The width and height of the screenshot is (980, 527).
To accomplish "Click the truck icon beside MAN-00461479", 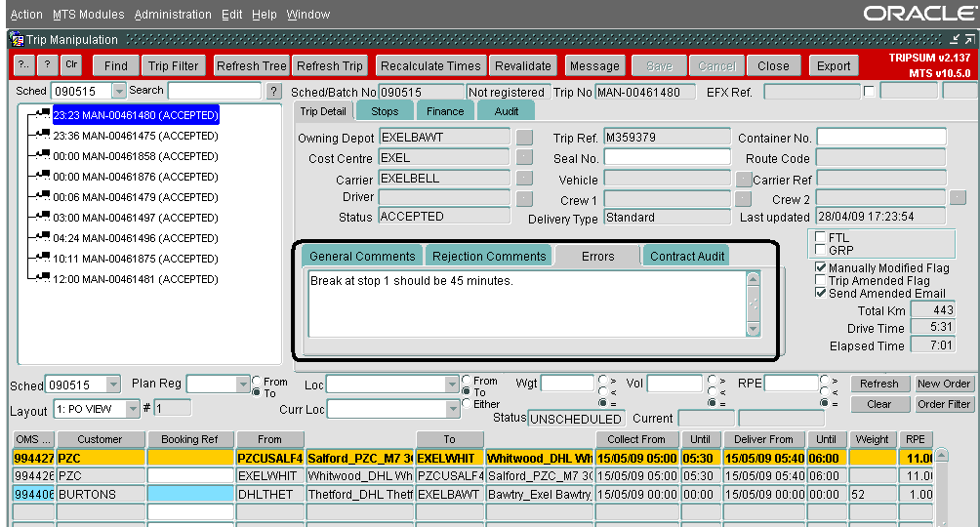I will coord(43,196).
